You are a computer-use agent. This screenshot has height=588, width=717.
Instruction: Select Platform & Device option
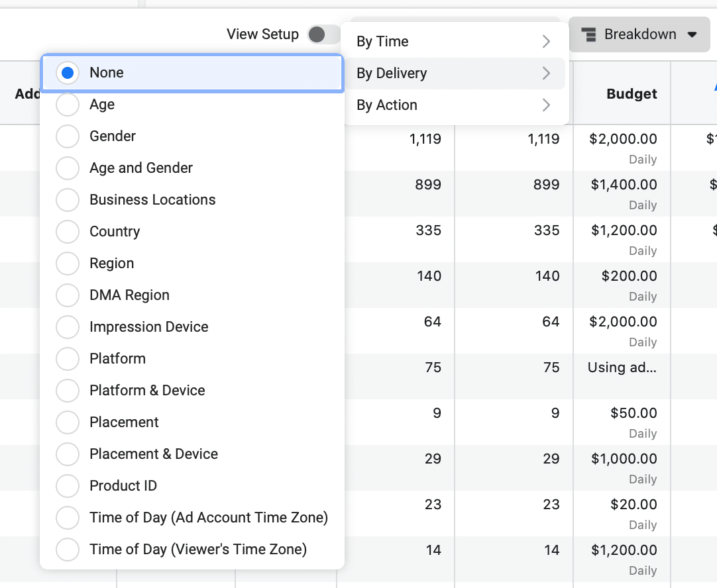tap(68, 391)
